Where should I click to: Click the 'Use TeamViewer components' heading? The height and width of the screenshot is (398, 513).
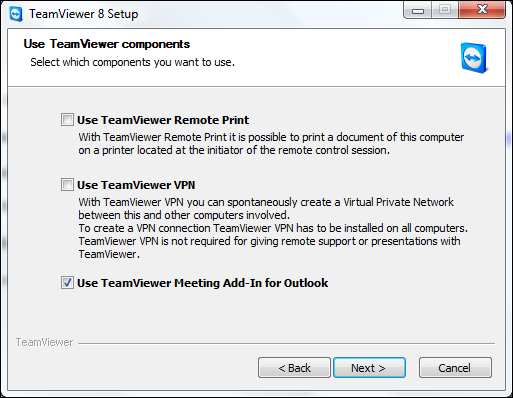107,44
